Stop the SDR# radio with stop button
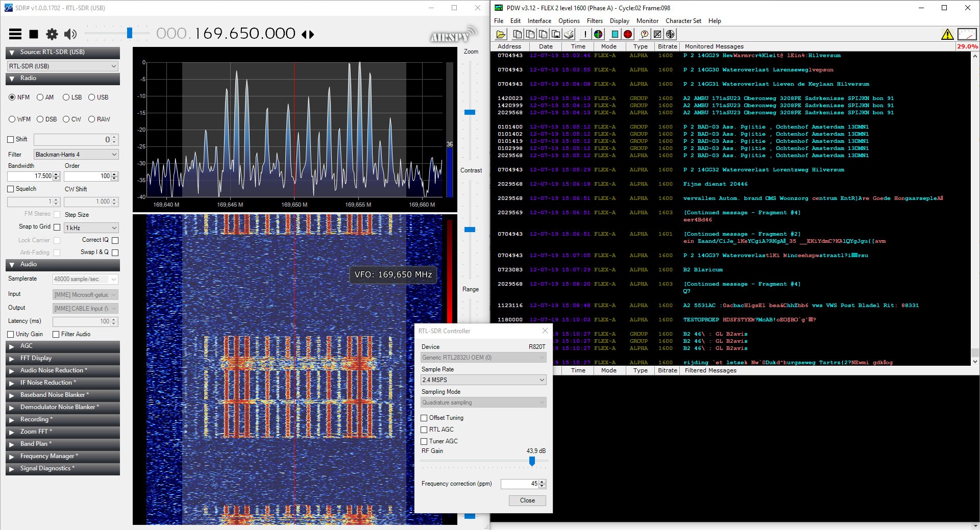The height and width of the screenshot is (530, 980). pos(34,34)
